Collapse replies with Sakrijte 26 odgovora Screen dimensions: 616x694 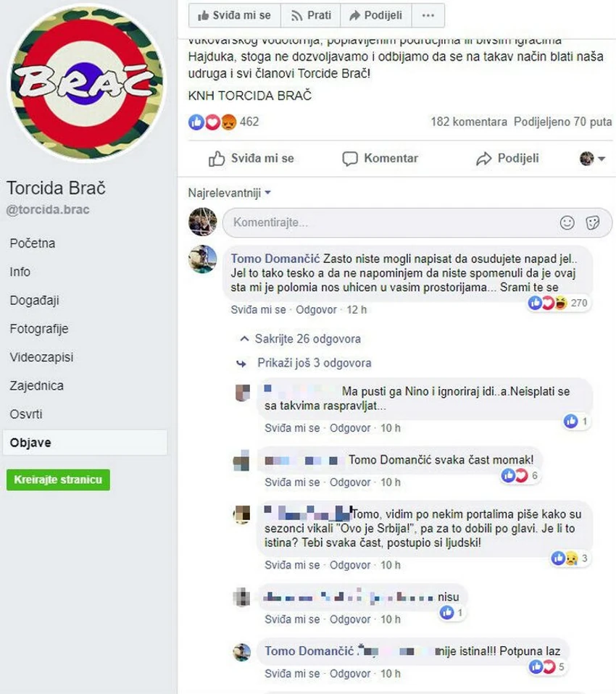300,339
